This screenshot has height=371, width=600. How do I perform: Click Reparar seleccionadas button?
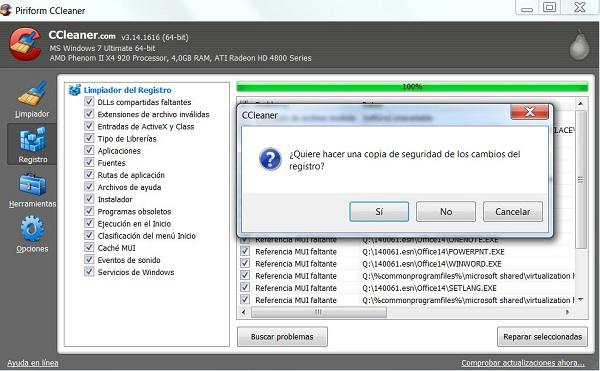coord(542,337)
